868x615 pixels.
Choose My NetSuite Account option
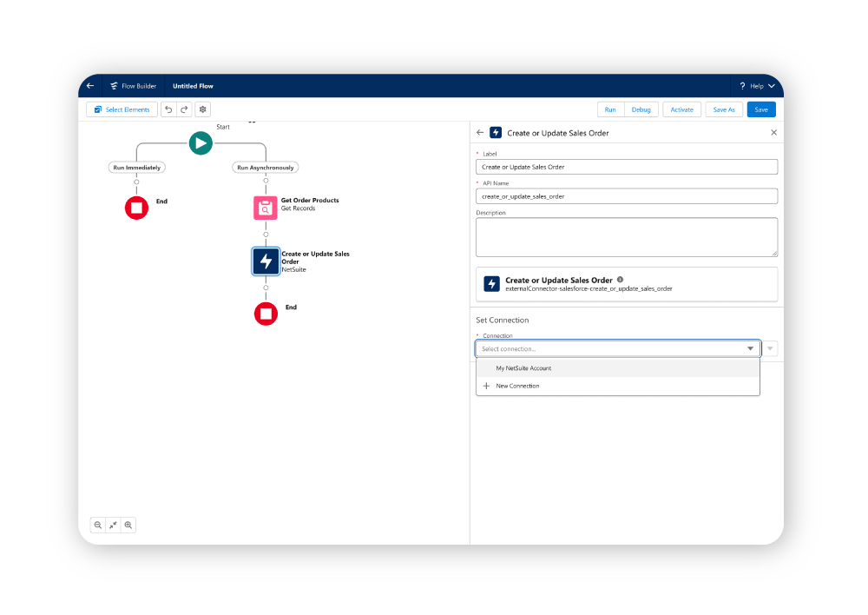tap(618, 368)
